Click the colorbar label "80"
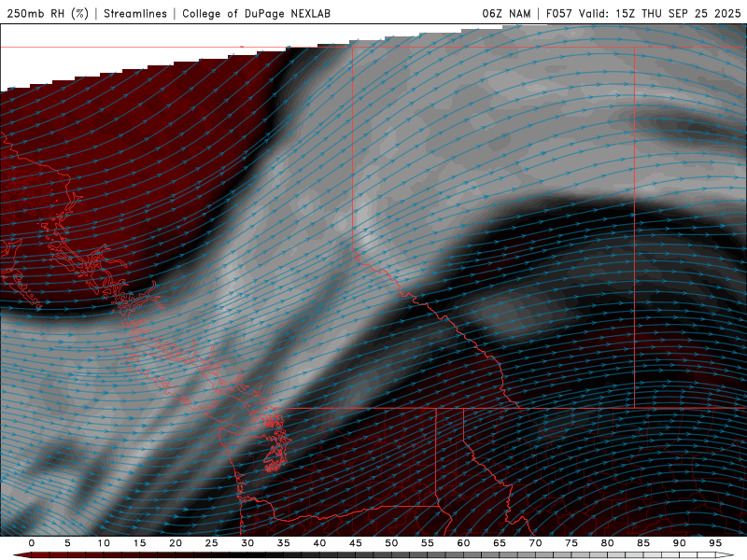This screenshot has height=560, width=747. pos(608,543)
